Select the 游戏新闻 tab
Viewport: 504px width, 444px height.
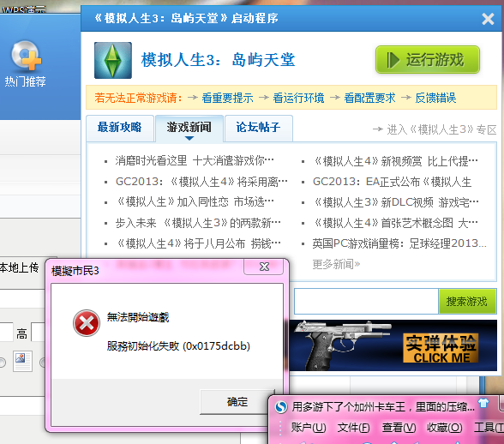click(x=189, y=128)
